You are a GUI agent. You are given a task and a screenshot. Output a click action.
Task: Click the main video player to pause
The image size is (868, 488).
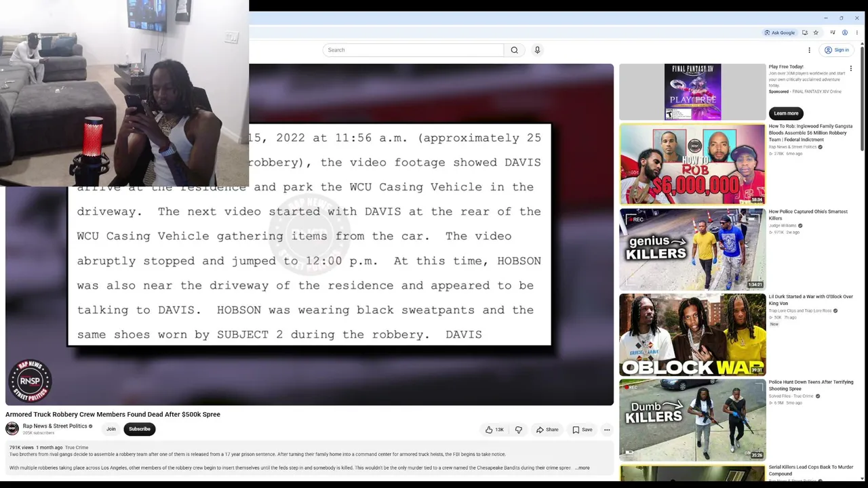[309, 235]
